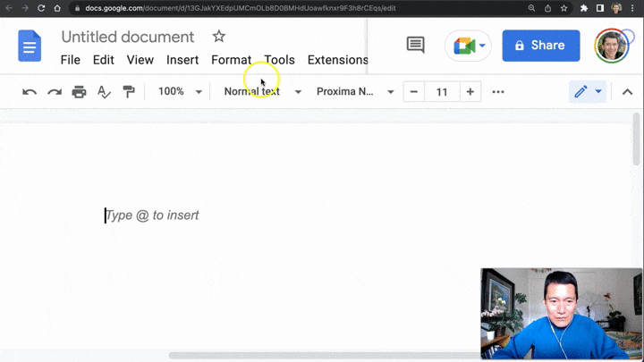Click the docs.google.com address bar

(241, 8)
